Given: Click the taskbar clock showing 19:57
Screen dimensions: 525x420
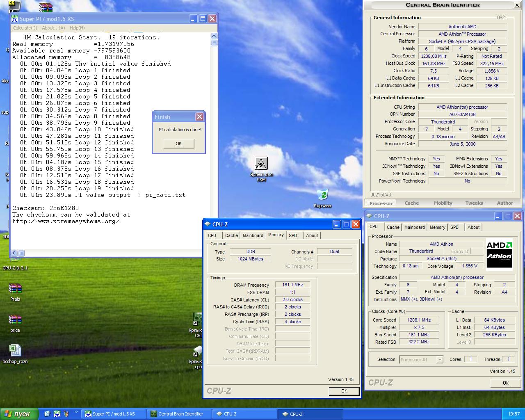Looking at the screenshot, I should (x=514, y=414).
